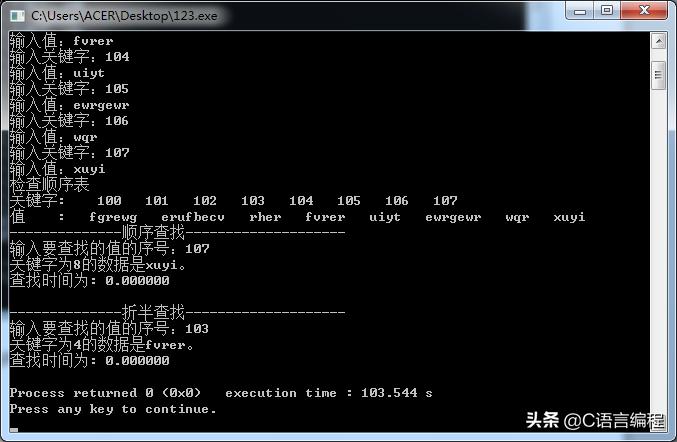The image size is (677, 442).
Task: Click the scrollbar up arrow
Action: click(x=658, y=42)
